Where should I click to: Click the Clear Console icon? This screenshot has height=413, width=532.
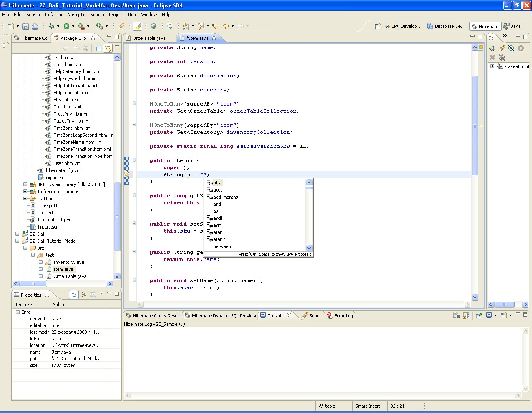(456, 316)
